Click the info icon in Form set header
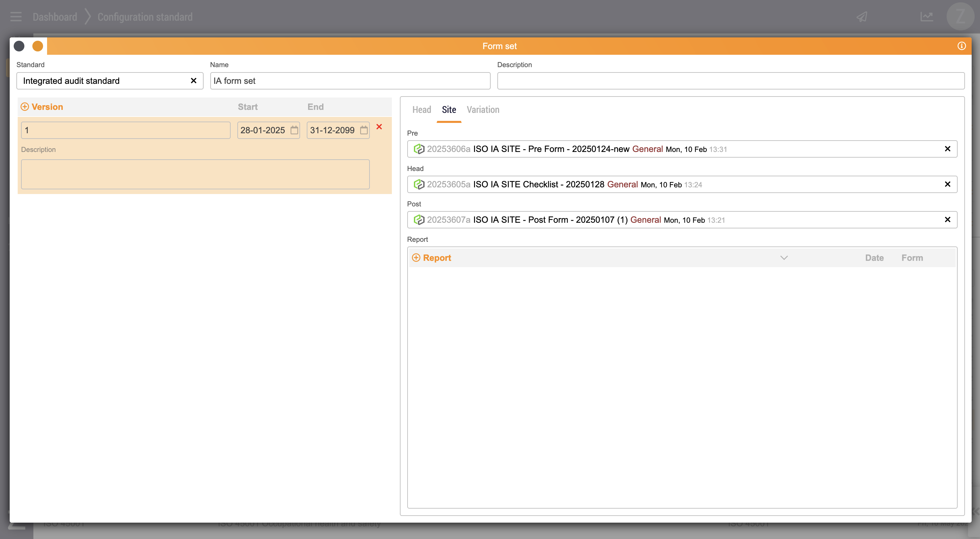Screen dimensions: 980x539 [961, 46]
